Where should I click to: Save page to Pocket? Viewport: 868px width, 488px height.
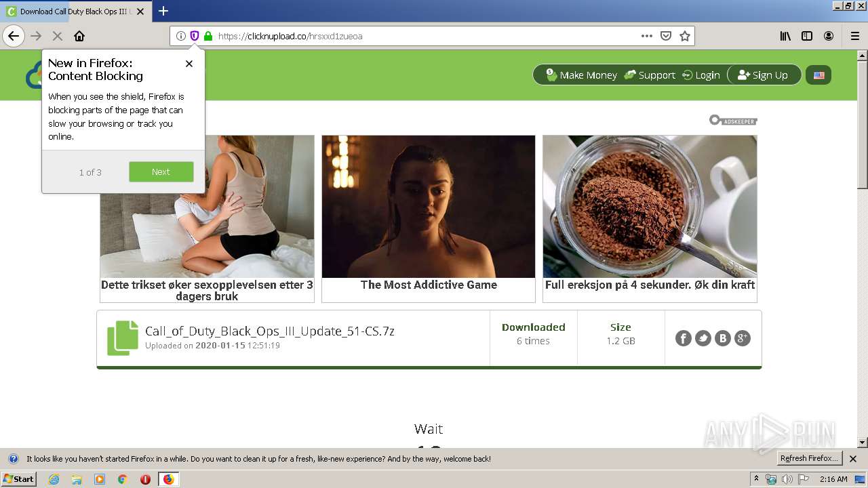[x=666, y=36]
